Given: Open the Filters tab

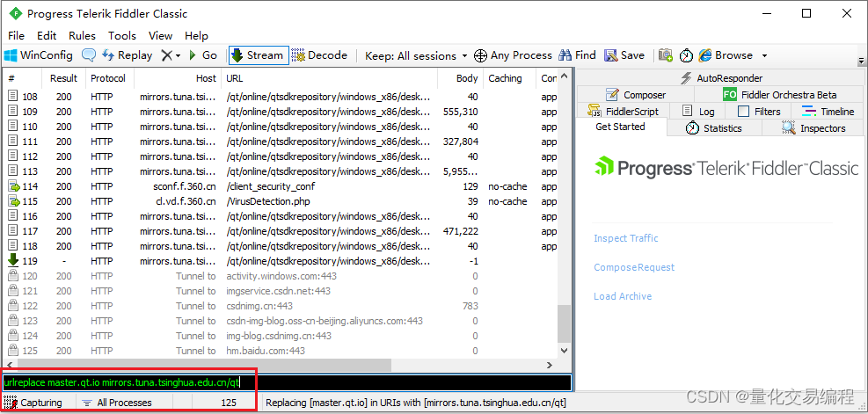Looking at the screenshot, I should [758, 112].
